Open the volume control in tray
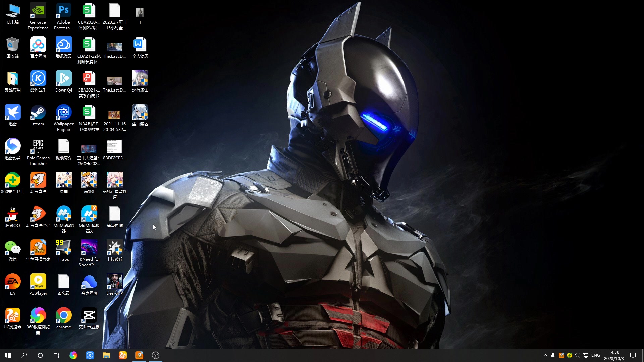The height and width of the screenshot is (362, 644). tap(577, 355)
